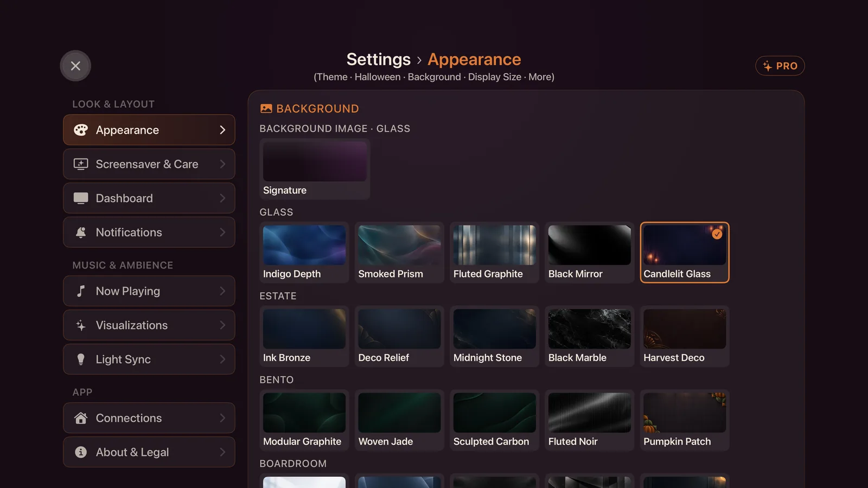This screenshot has width=868, height=488.
Task: Close settings with the X button
Action: point(75,66)
